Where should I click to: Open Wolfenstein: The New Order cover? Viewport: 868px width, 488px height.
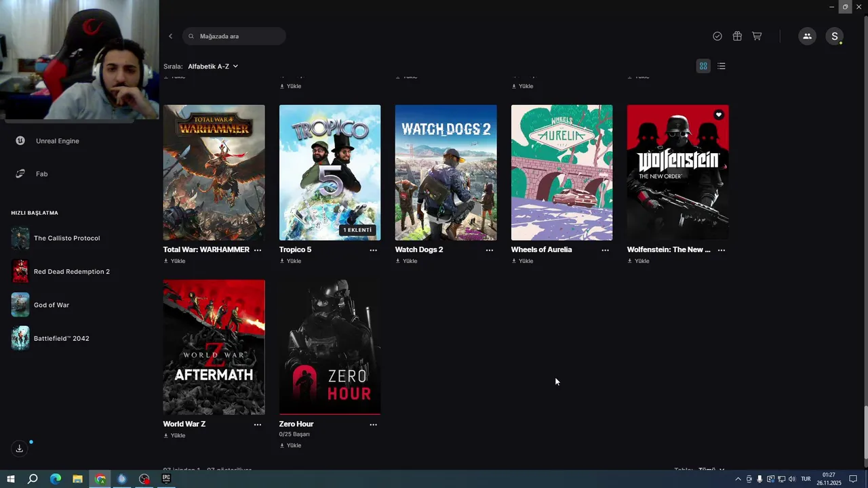click(x=677, y=172)
